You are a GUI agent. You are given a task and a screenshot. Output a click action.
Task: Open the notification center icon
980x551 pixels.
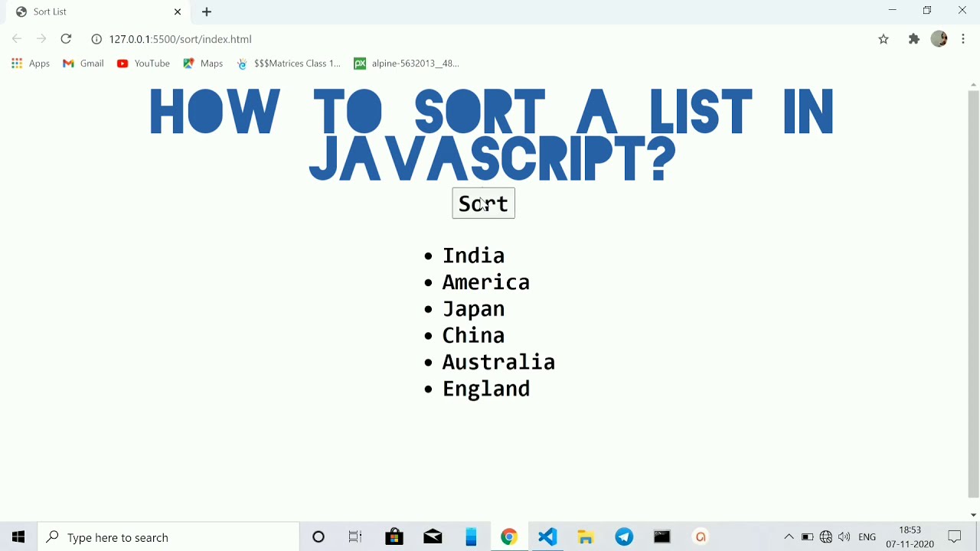(x=955, y=537)
